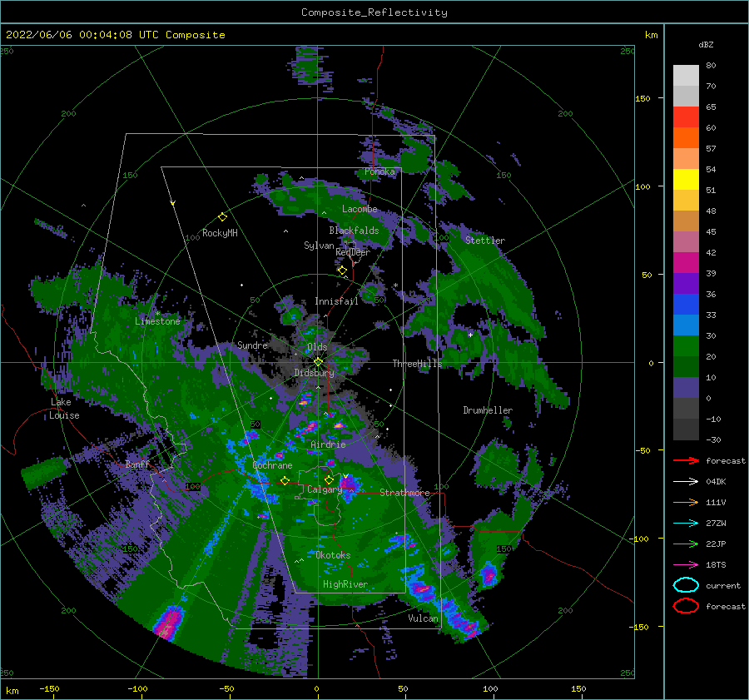The width and height of the screenshot is (749, 700).
Task: Click the Sylvan label
Action: tap(319, 246)
